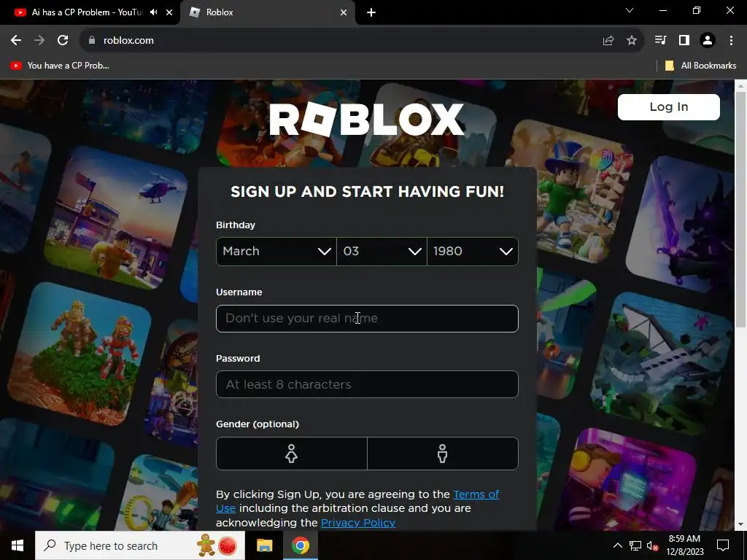Open the clock showing 8:59 AM
This screenshot has height=560, width=747.
[684, 545]
